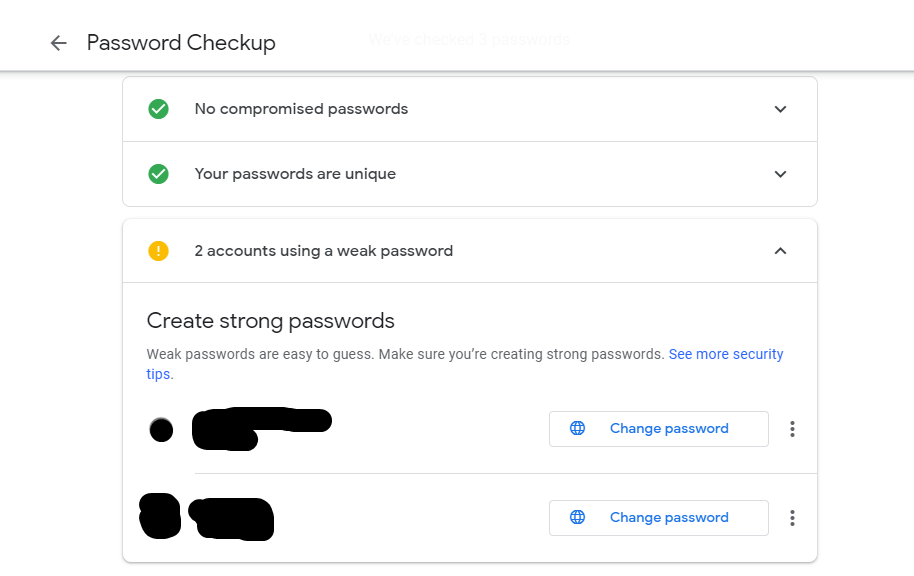Click the first weak account's redacted site icon

[160, 430]
